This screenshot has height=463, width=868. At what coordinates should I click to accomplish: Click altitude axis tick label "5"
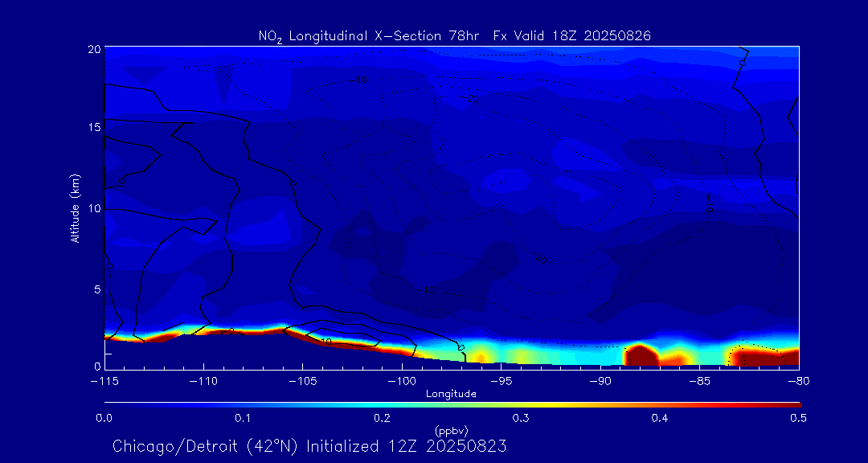coord(97,289)
